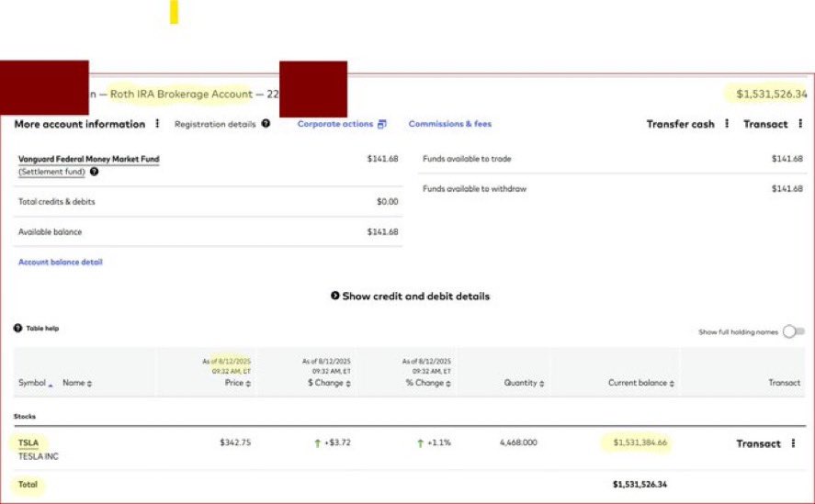Screen dimensions: 815x504
Task: Click the Table help question-mark icon
Action: (x=18, y=328)
